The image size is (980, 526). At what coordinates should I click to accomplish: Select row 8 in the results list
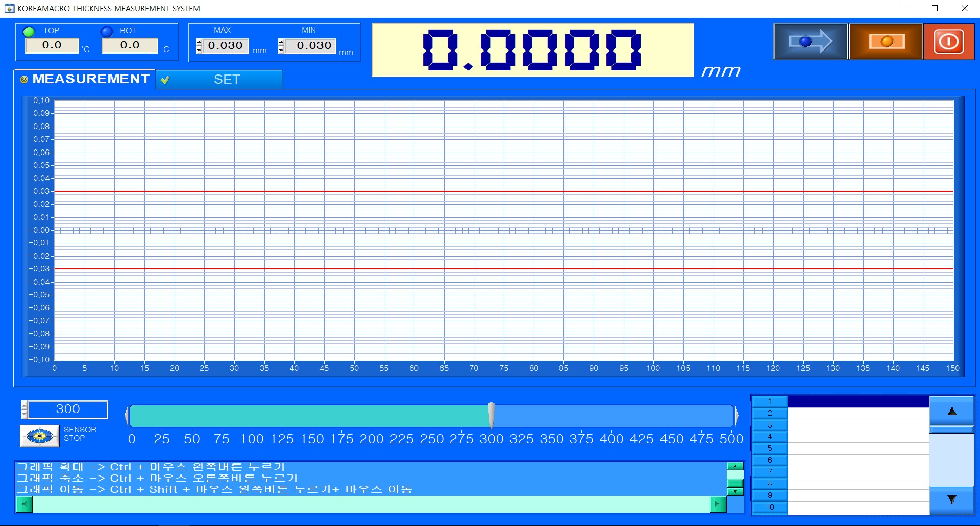(x=841, y=484)
